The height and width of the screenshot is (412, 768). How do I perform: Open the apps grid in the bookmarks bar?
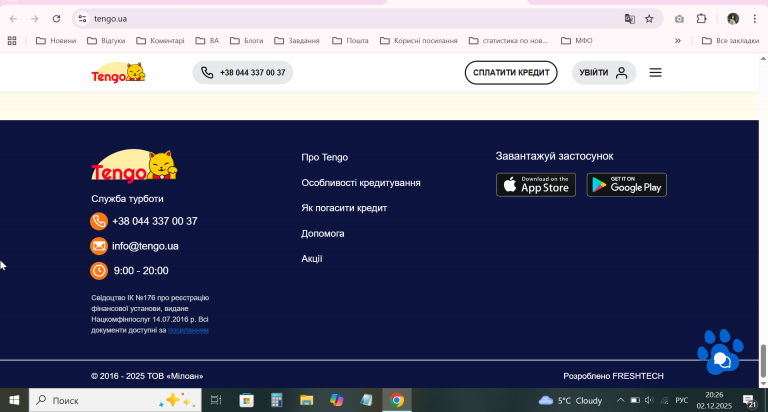pos(12,41)
